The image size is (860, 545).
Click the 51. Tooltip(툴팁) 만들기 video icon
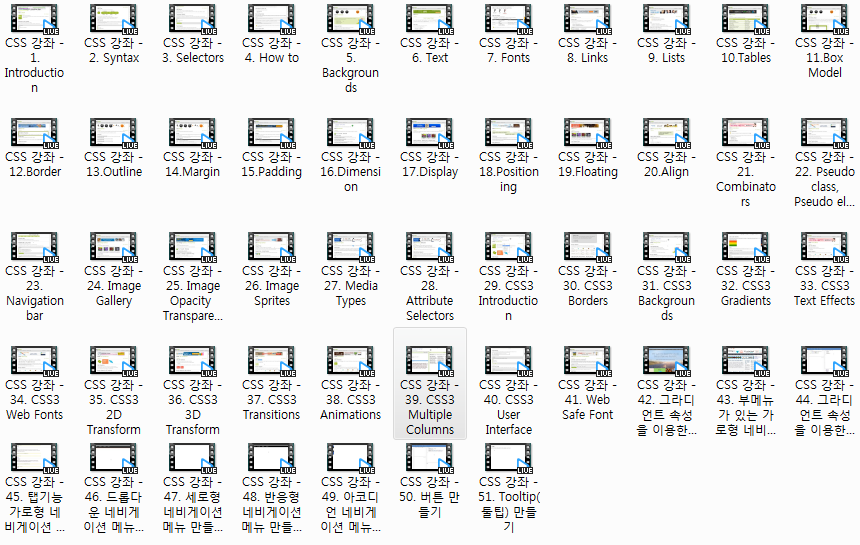point(508,458)
